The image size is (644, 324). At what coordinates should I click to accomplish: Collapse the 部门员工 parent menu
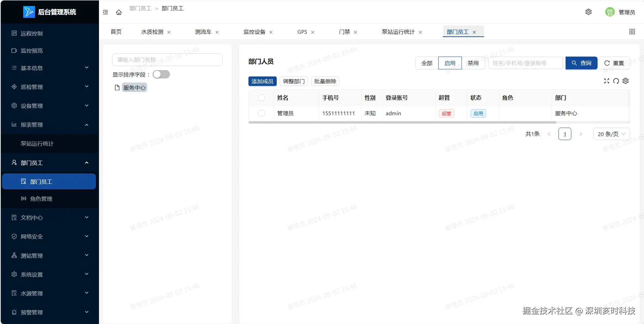click(49, 163)
